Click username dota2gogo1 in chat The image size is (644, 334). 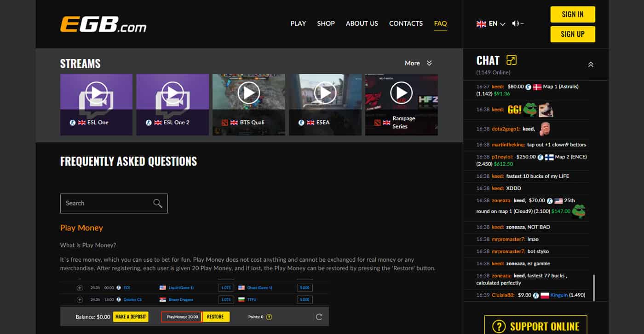(506, 129)
